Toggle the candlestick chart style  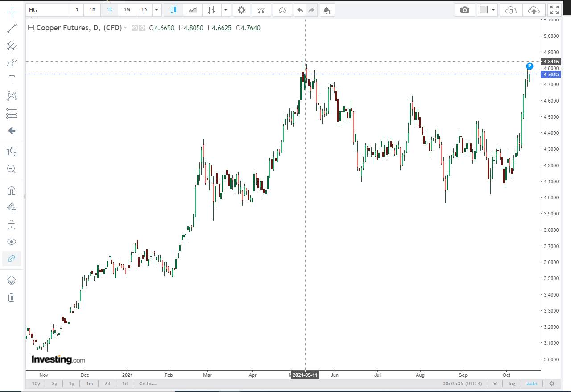pos(173,9)
